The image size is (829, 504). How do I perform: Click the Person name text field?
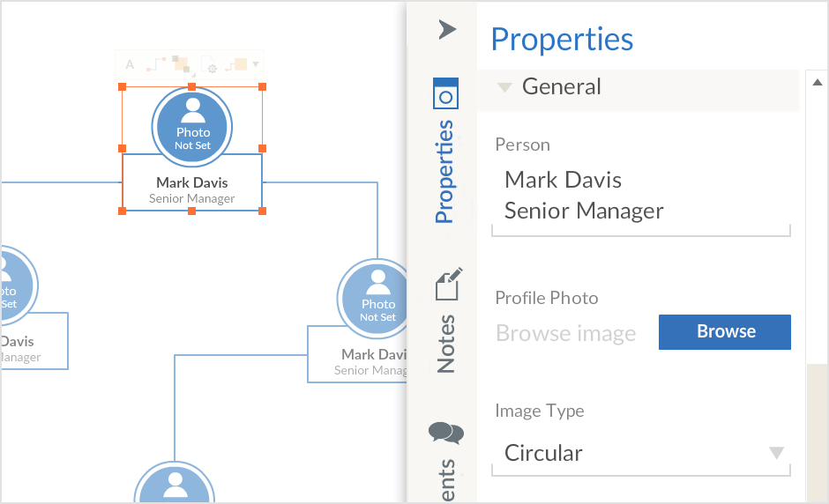tap(639, 196)
